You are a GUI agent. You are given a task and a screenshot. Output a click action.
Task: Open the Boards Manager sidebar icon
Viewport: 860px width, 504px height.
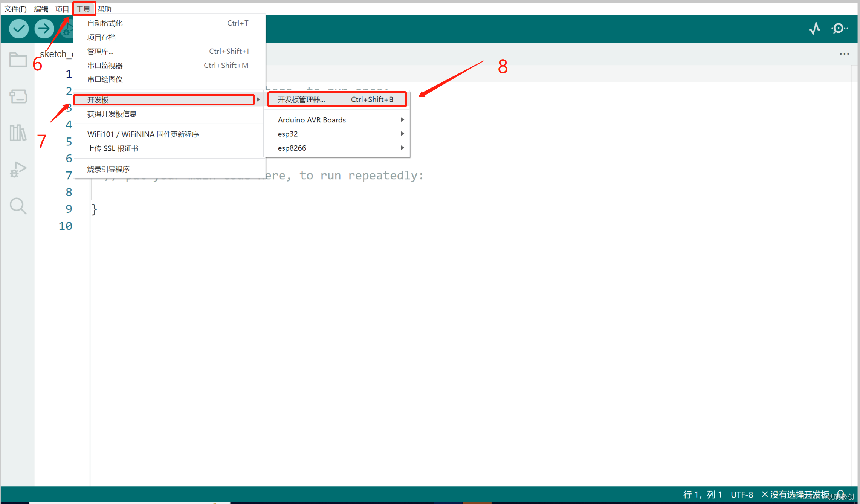pyautogui.click(x=18, y=96)
